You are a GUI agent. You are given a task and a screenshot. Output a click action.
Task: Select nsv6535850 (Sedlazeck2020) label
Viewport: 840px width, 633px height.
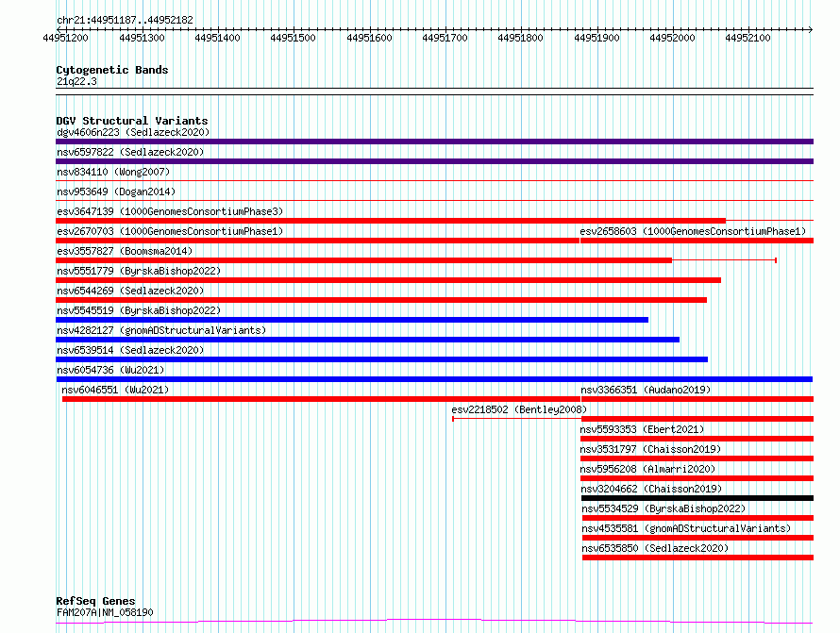pyautogui.click(x=655, y=548)
